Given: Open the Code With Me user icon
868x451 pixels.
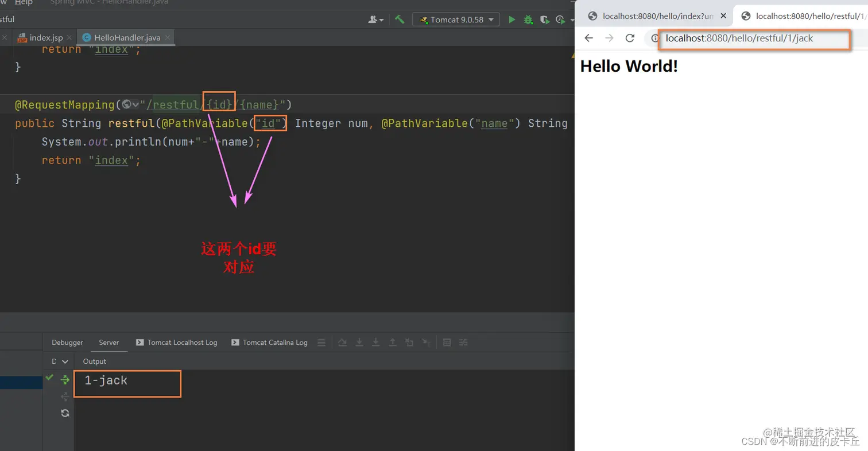Looking at the screenshot, I should 376,20.
